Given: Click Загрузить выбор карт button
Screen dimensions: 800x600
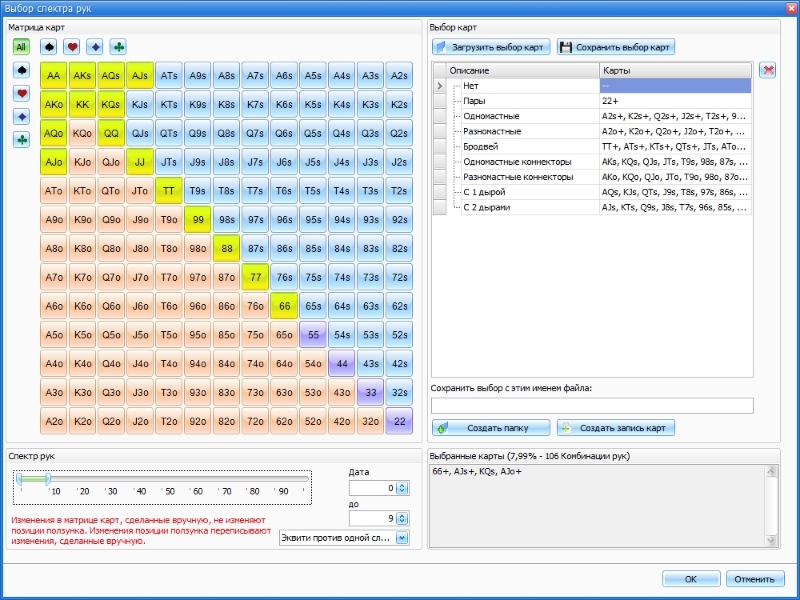Looking at the screenshot, I should 491,47.
